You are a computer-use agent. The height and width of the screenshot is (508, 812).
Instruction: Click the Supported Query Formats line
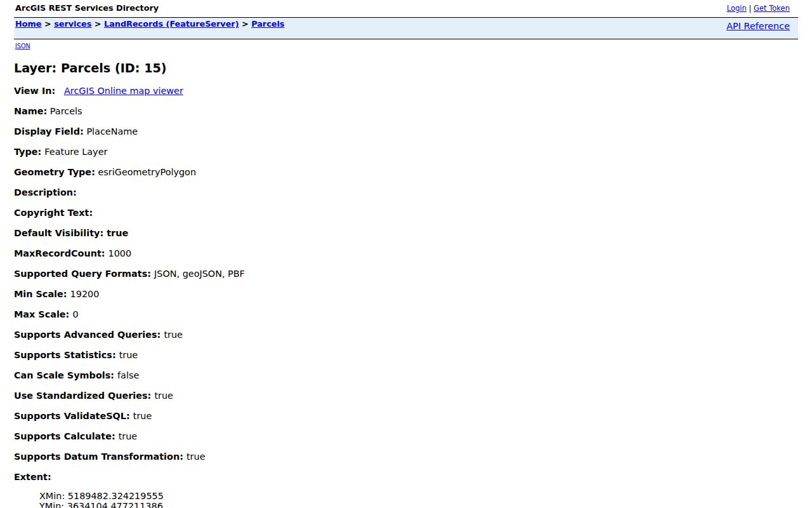[129, 274]
